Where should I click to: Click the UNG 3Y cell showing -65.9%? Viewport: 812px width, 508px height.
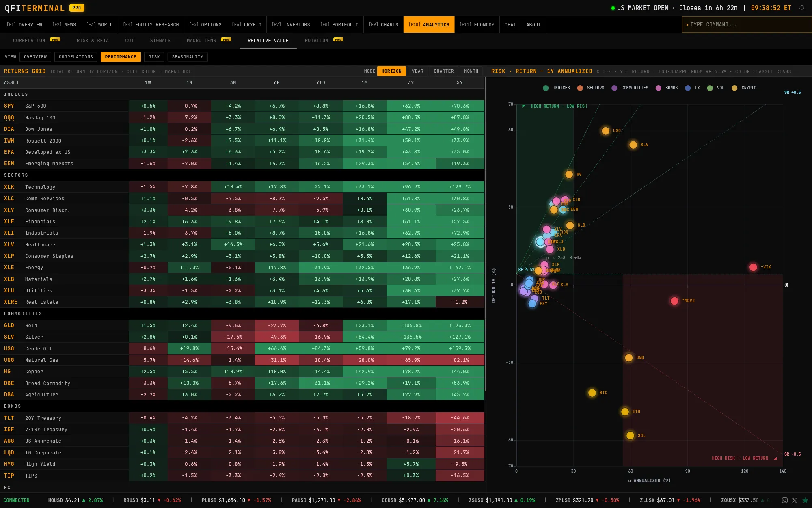click(411, 360)
